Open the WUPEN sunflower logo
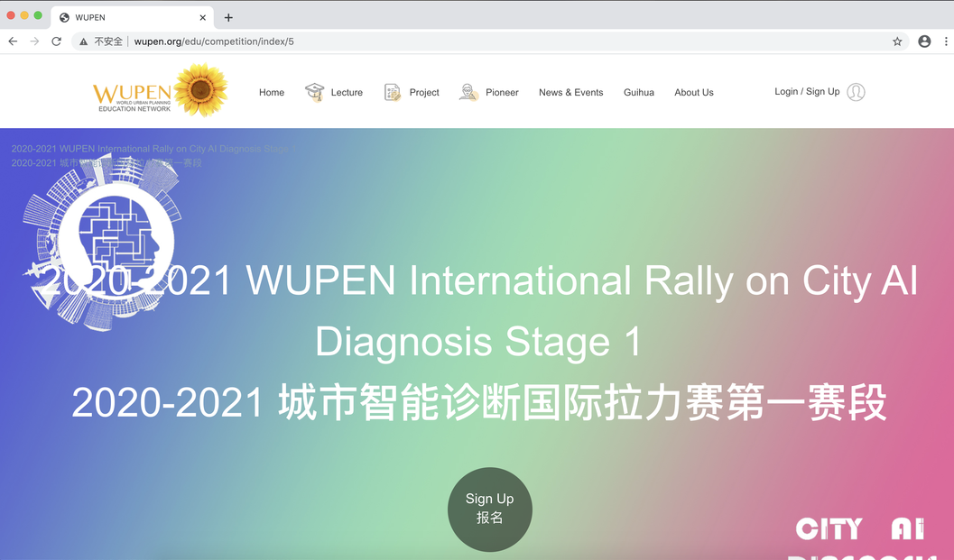 pyautogui.click(x=161, y=90)
